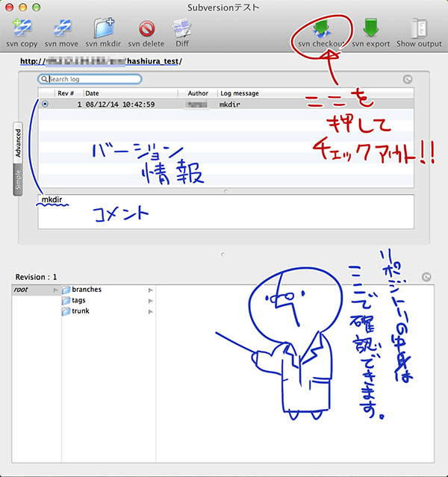448x477 pixels.
Task: Click the svn move toolbar icon
Action: pos(62,28)
